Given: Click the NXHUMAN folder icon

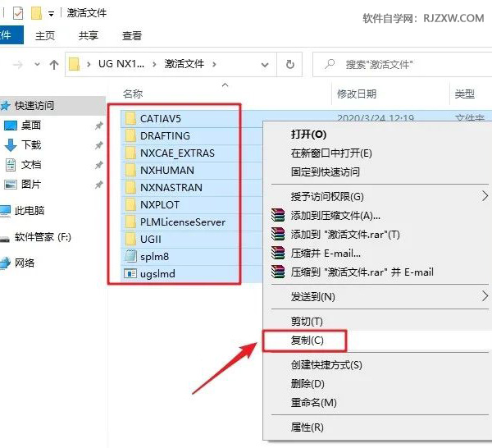Looking at the screenshot, I should pyautogui.click(x=130, y=171).
